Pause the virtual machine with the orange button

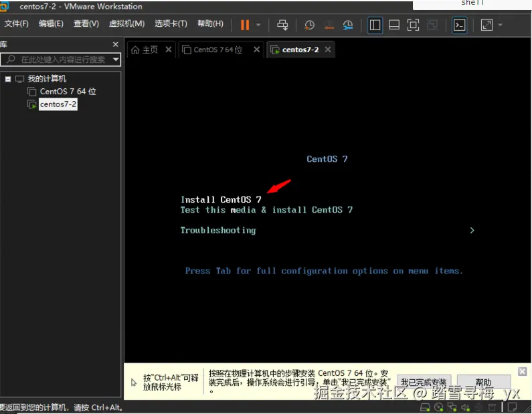pos(245,25)
